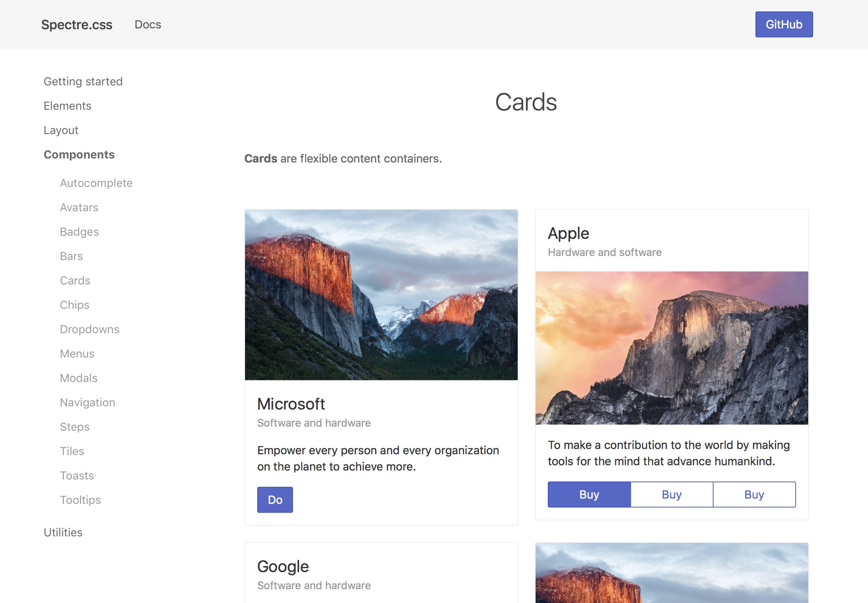
Task: Open Tiles in the sidebar
Action: (72, 451)
